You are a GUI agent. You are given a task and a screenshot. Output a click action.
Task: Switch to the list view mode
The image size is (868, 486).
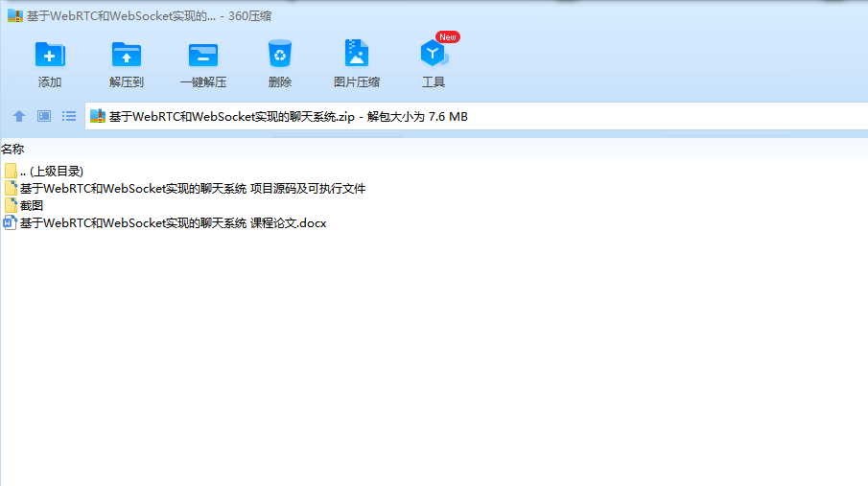pos(69,116)
